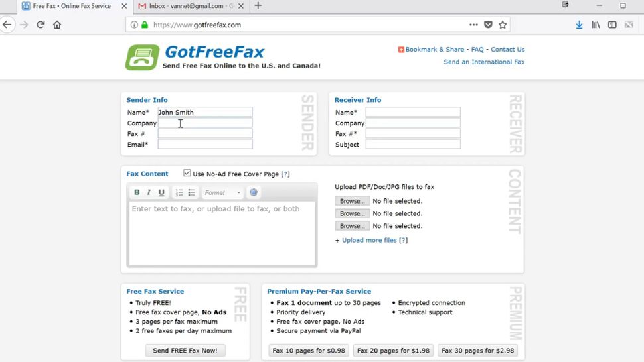The width and height of the screenshot is (644, 362).
Task: Open a new browser tab
Action: pos(258,6)
